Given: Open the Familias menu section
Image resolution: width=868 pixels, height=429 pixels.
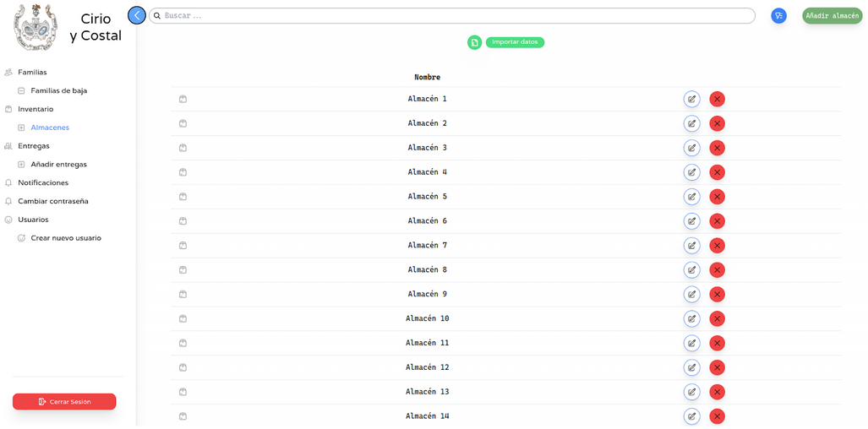Looking at the screenshot, I should click(x=32, y=73).
